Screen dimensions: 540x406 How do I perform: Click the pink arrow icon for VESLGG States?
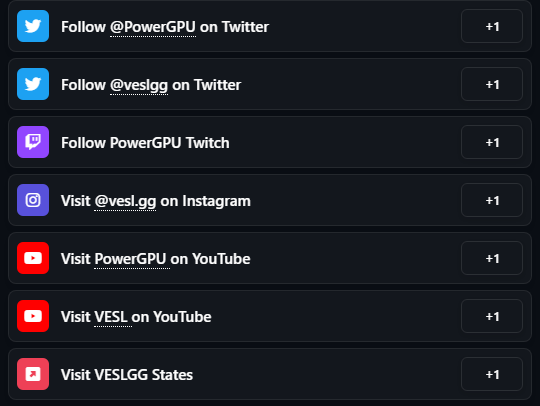(x=33, y=374)
